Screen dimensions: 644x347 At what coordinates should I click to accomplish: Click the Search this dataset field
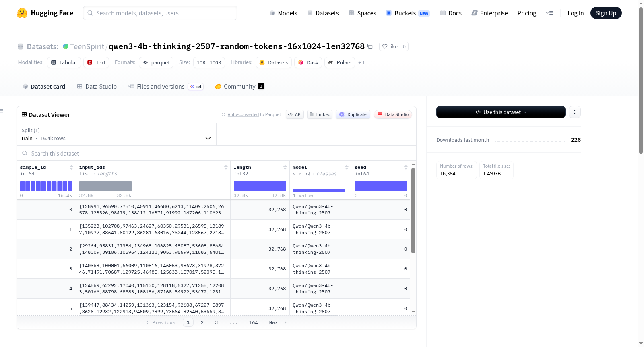(x=217, y=153)
